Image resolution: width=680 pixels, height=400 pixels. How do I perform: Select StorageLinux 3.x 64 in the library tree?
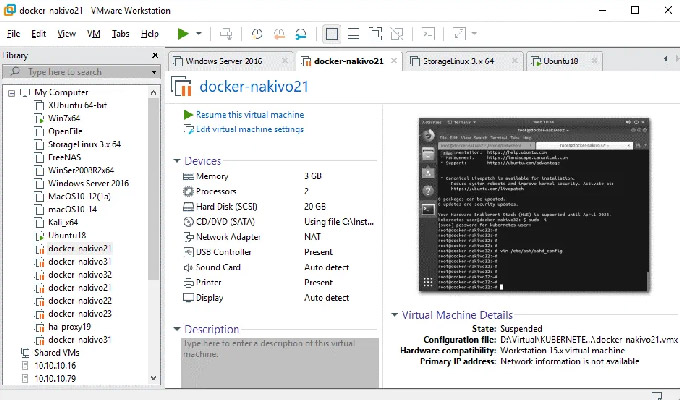84,144
